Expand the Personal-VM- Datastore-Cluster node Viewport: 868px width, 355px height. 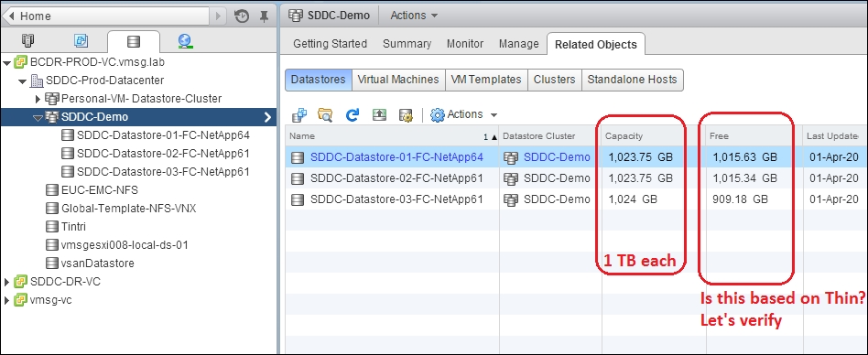pos(38,99)
